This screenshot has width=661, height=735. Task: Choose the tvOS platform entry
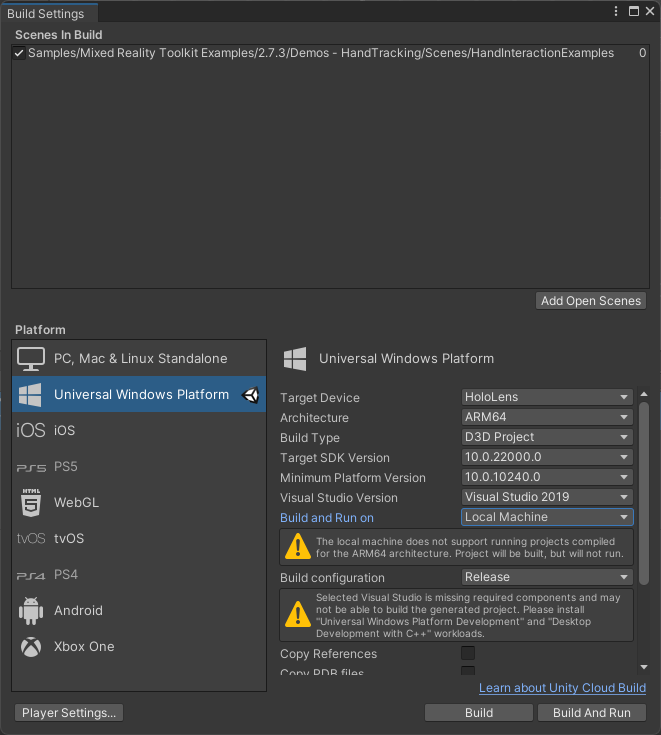pyautogui.click(x=139, y=538)
